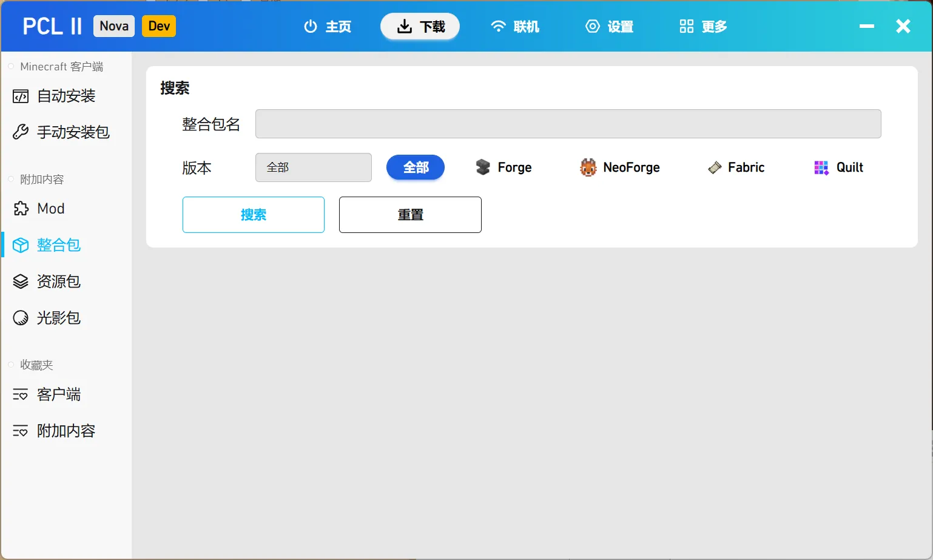Click the heart list icon beside 附加内容 favorites
This screenshot has width=933, height=560.
21,431
